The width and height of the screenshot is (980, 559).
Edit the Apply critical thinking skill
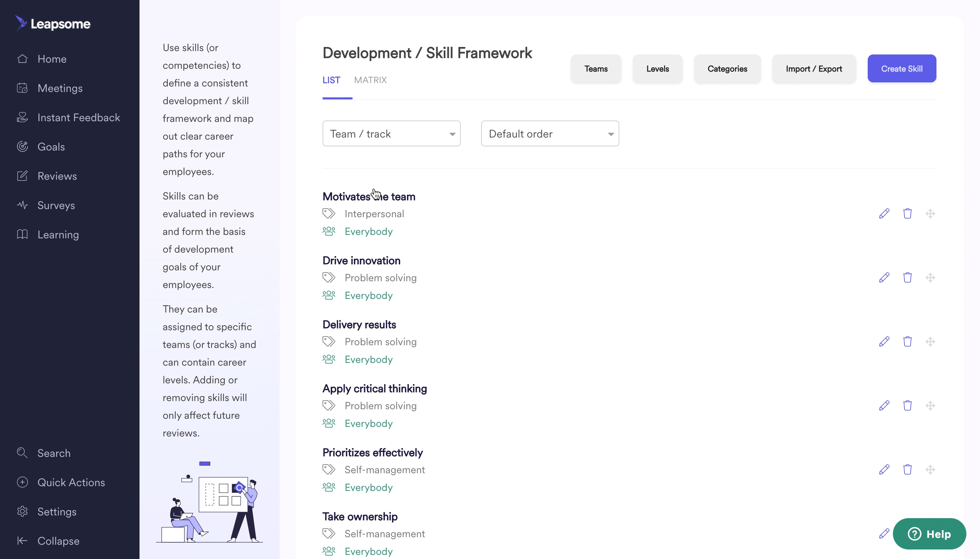tap(884, 405)
